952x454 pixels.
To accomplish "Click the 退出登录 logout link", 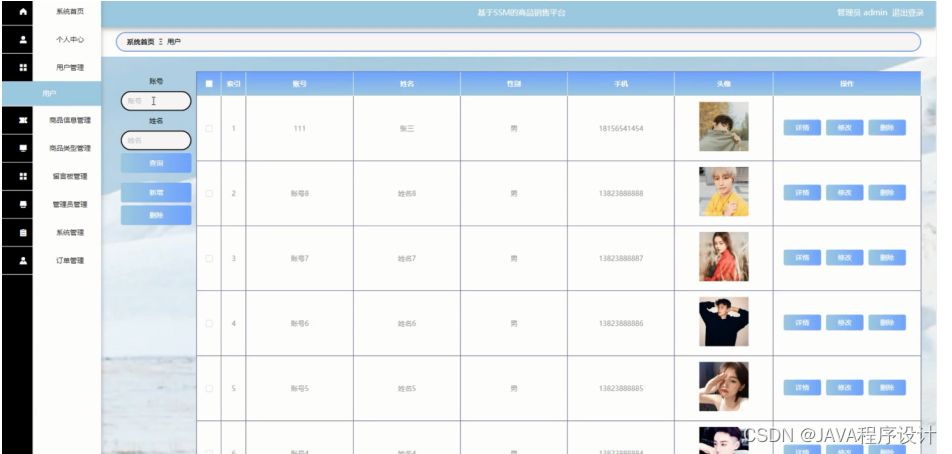I will pos(908,13).
